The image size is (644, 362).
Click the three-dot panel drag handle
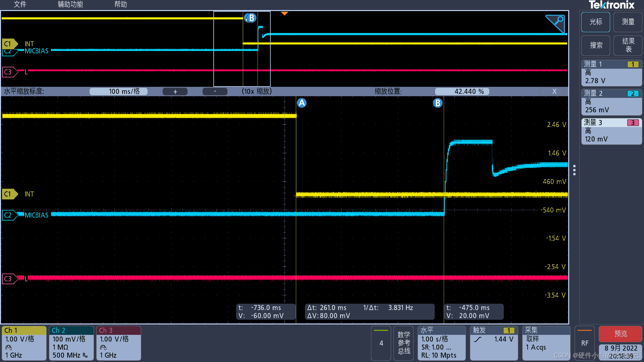[x=575, y=170]
